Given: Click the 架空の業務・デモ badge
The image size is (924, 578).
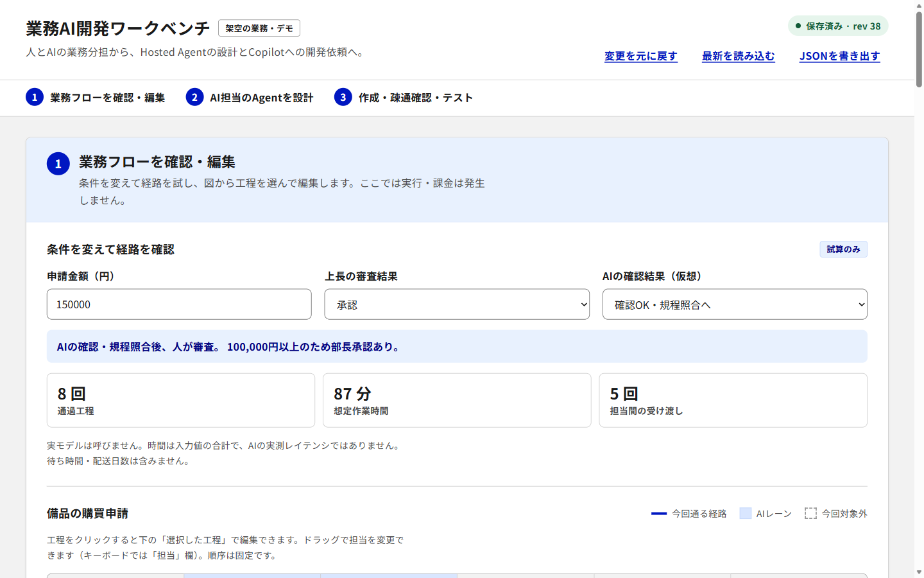Looking at the screenshot, I should click(259, 28).
